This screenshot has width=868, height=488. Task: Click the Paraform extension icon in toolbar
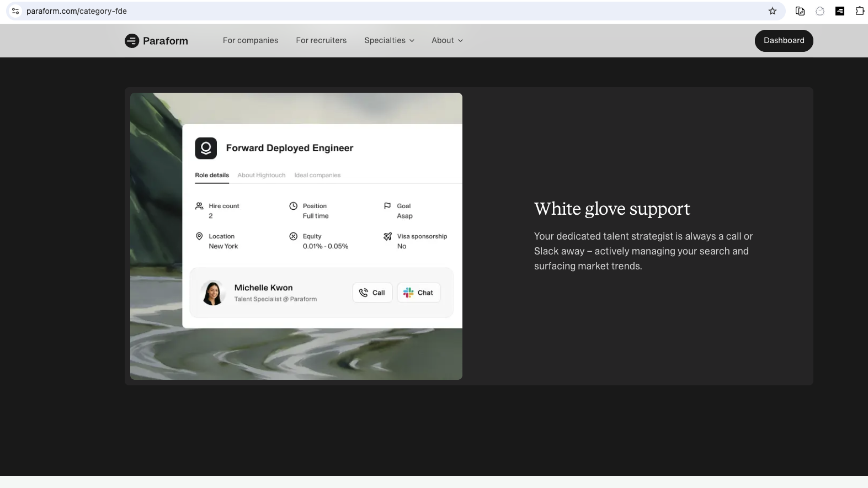click(840, 11)
